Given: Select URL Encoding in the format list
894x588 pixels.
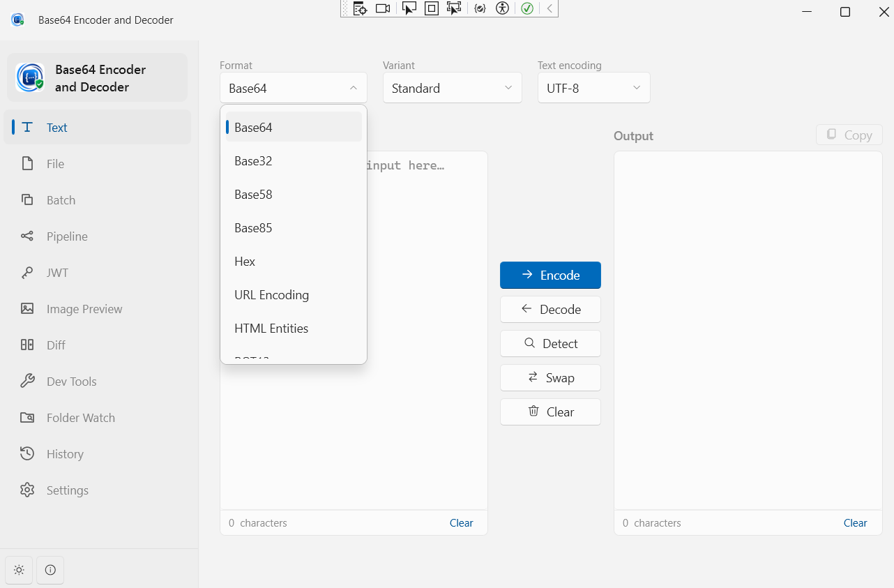Looking at the screenshot, I should [294, 295].
